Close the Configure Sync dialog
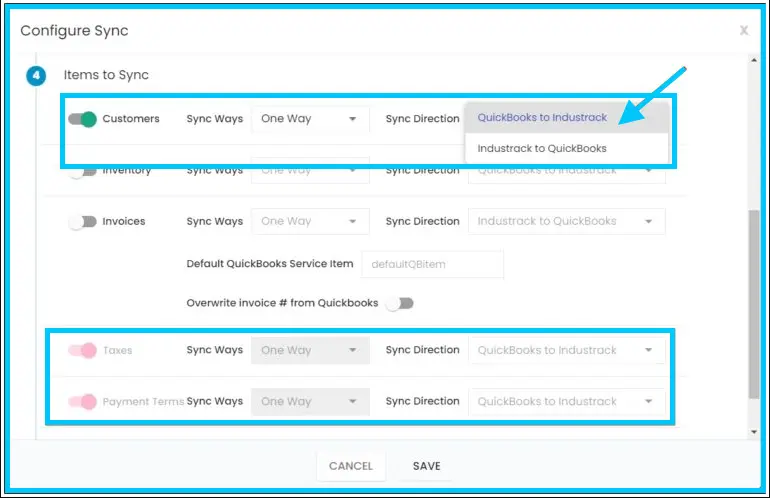 click(x=744, y=30)
